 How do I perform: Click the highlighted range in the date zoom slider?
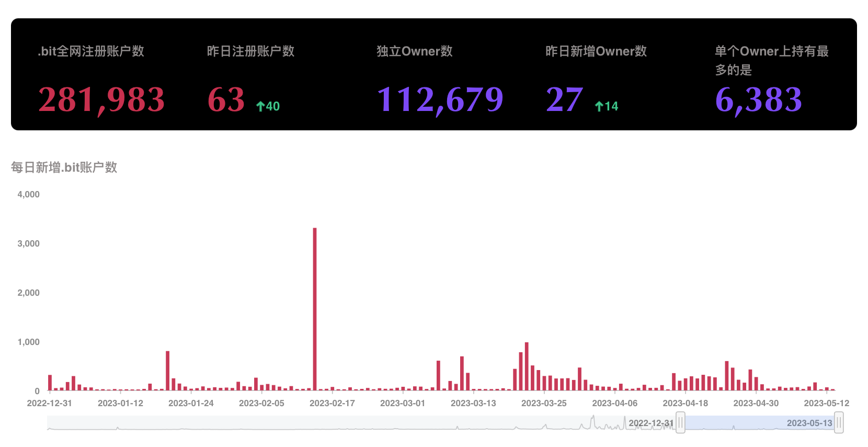[x=759, y=423]
